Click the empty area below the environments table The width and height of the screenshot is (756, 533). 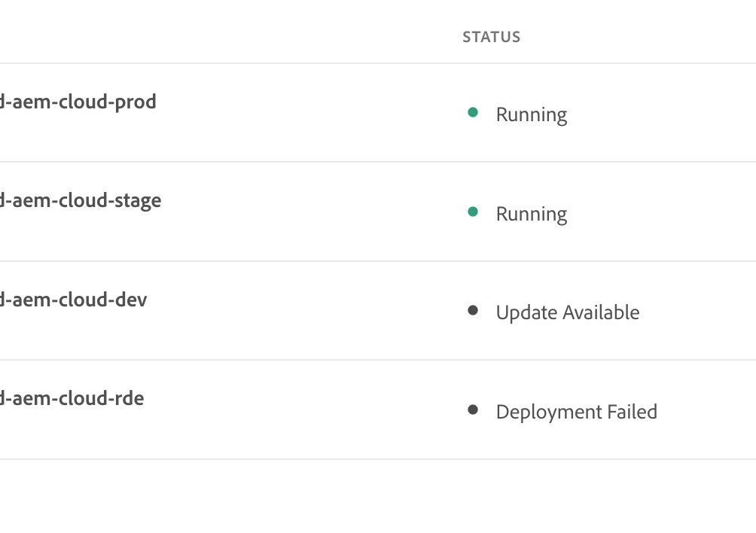[376, 497]
